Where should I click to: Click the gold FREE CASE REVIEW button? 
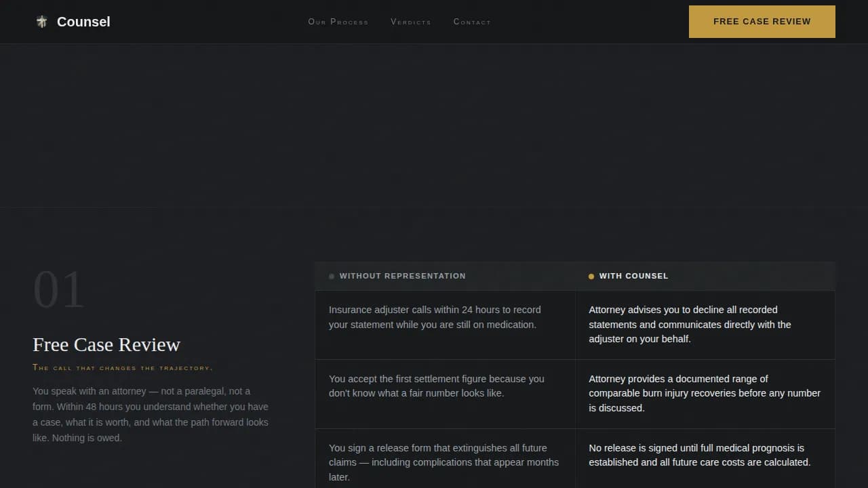[x=762, y=21]
